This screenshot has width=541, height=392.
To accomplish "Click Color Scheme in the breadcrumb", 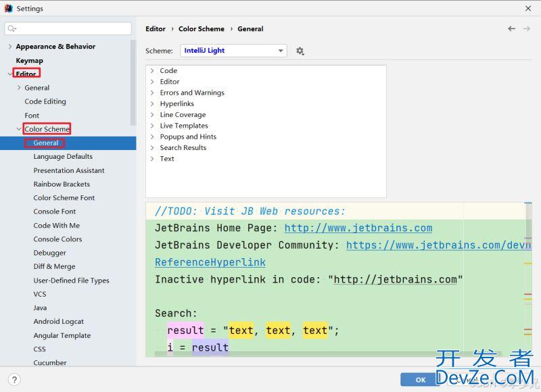I will [x=202, y=29].
